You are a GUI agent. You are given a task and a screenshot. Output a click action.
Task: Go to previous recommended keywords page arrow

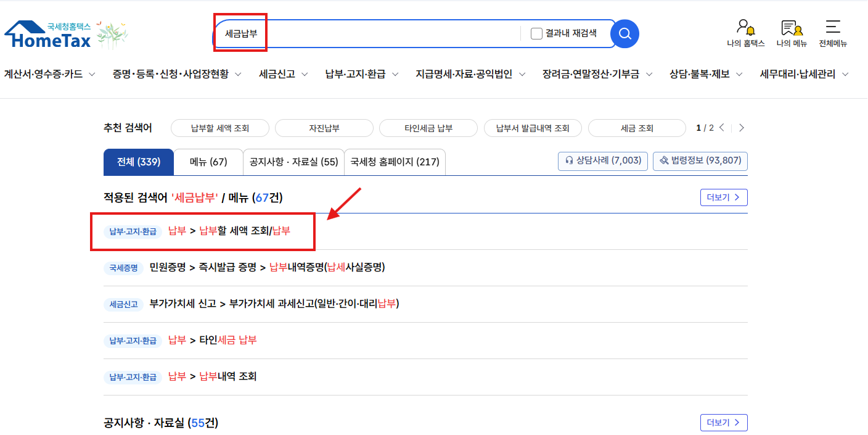point(722,128)
